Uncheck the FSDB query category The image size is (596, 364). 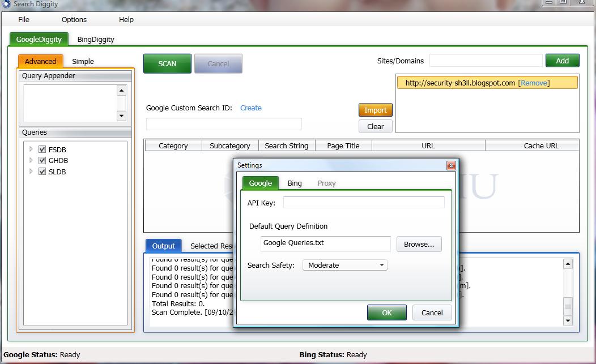click(x=42, y=149)
